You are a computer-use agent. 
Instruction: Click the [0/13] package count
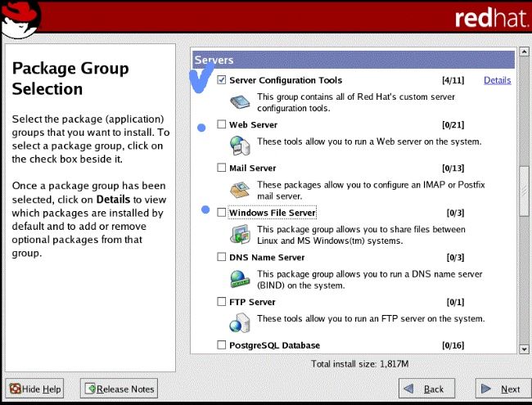[453, 169]
